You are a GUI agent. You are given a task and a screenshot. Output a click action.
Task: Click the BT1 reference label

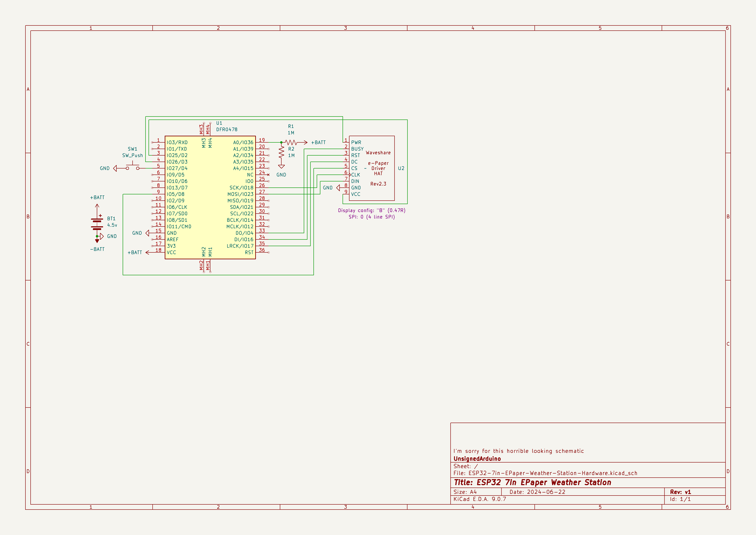(111, 219)
